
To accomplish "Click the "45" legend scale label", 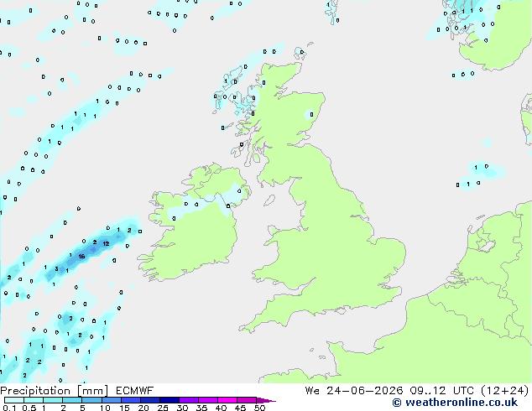I will coord(240,408).
